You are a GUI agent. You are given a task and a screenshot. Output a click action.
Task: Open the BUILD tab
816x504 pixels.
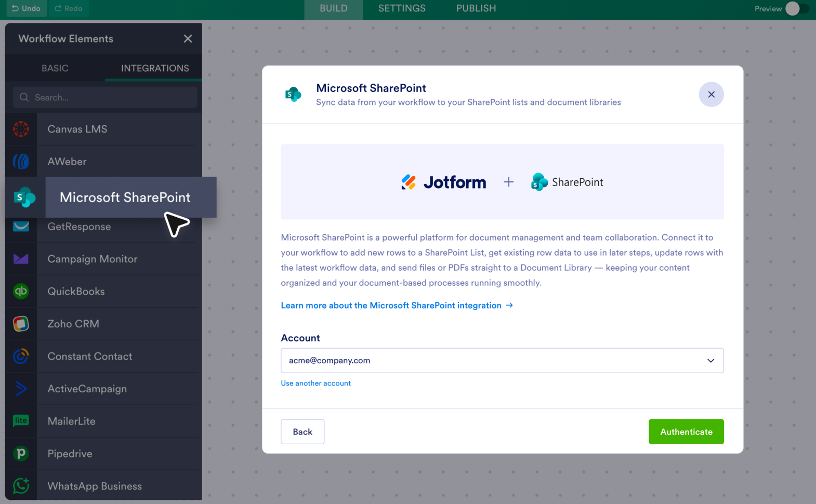tap(334, 8)
